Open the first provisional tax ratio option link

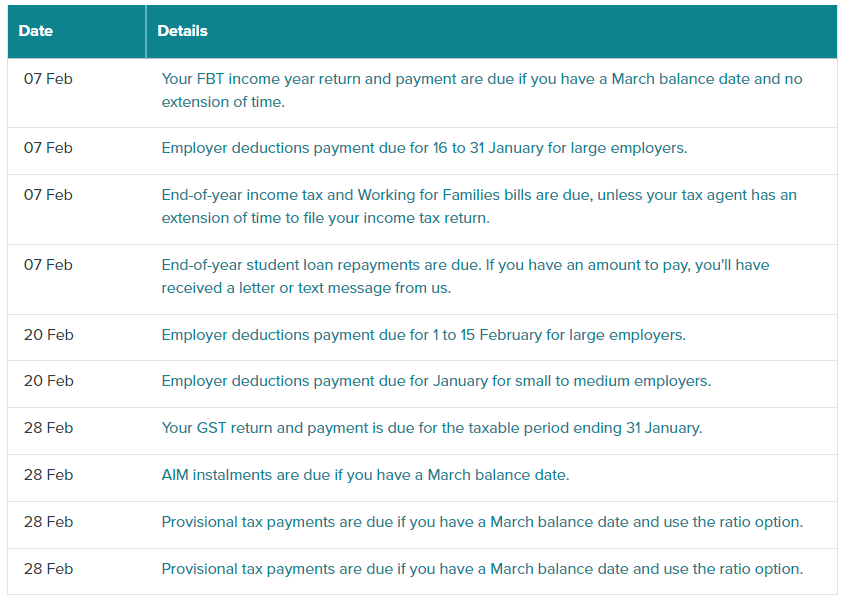482,522
